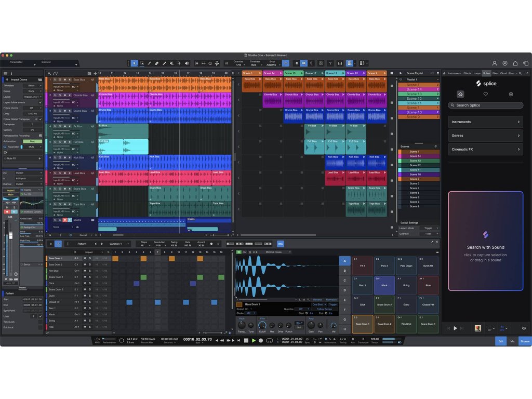
Task: Click the play button in the transport bar
Action: pos(254,340)
